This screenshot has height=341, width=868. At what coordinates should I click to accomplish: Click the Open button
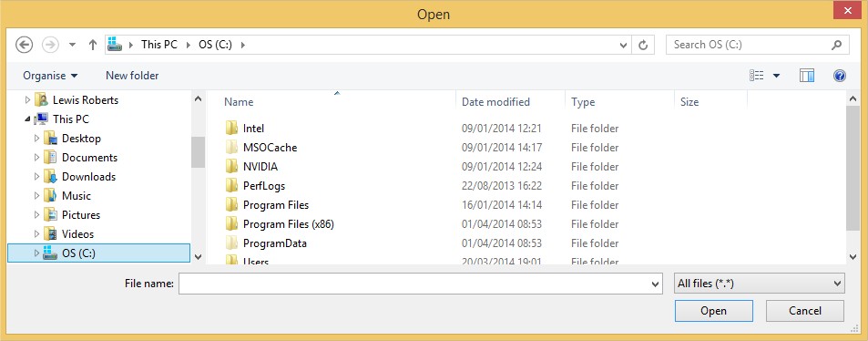713,311
